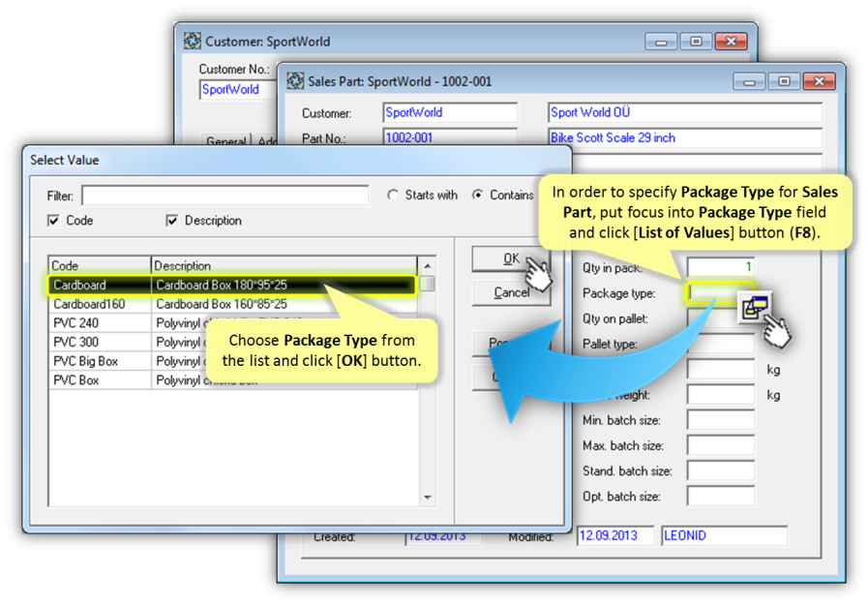Click the Code column header
Screen dimensions: 868x605
pyautogui.click(x=100, y=265)
